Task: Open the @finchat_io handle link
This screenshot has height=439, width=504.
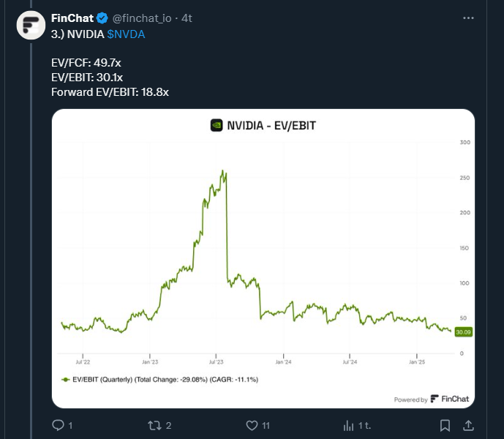Action: [x=142, y=18]
